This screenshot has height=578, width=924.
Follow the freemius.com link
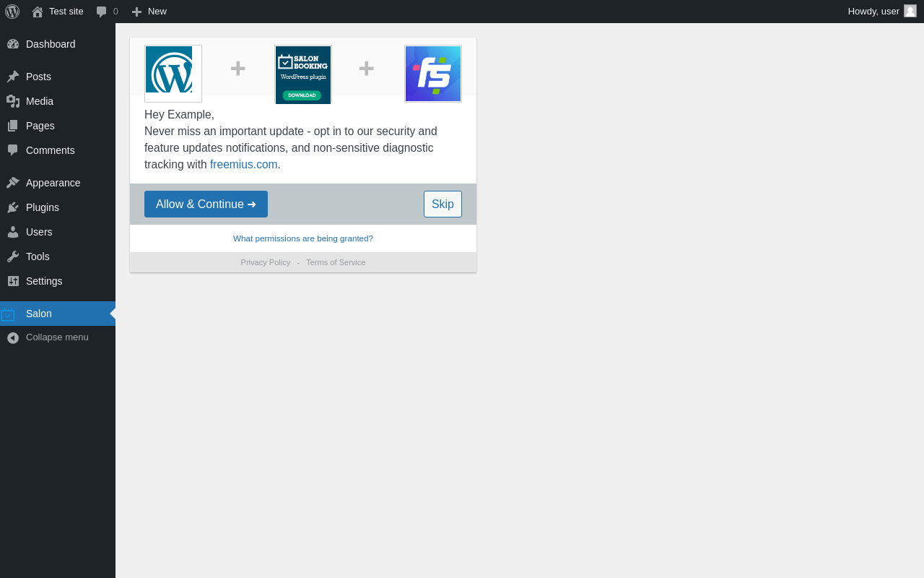[x=244, y=165]
